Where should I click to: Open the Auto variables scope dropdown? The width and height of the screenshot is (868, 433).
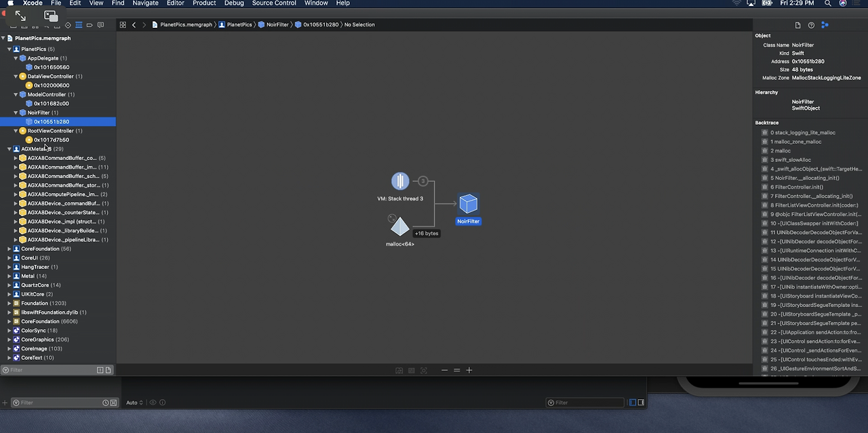point(134,403)
